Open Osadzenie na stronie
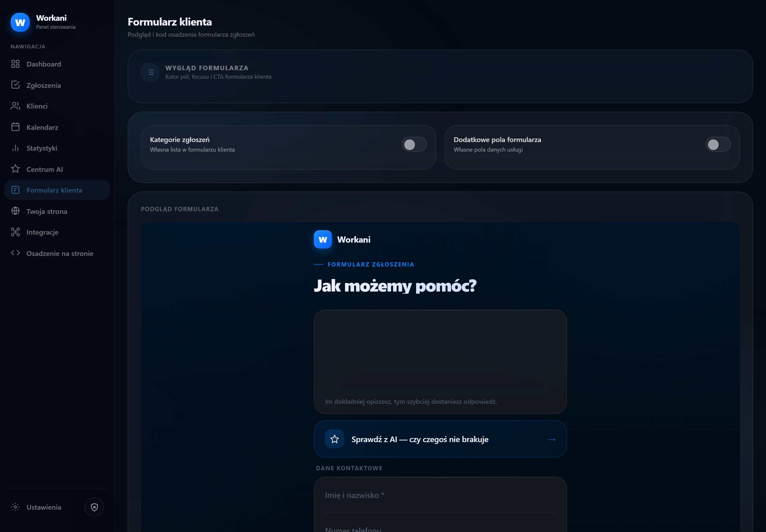The width and height of the screenshot is (766, 532). coord(57,253)
